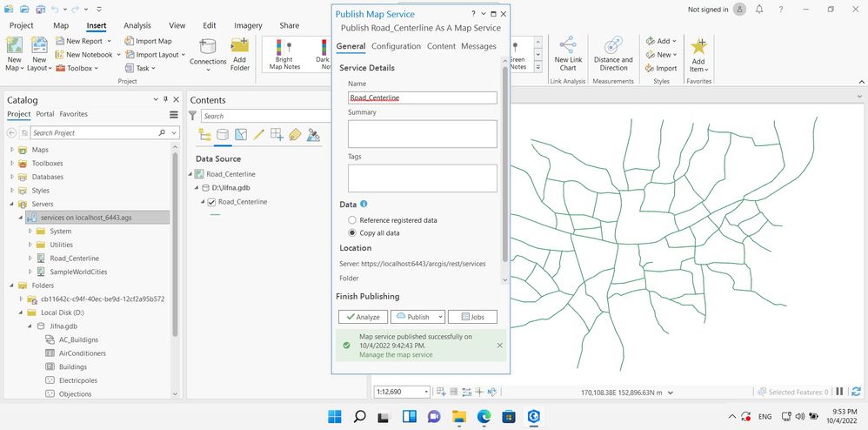Open the map scale 1:12,690 dropdown
Viewport: 868px width, 430px height.
pos(425,392)
